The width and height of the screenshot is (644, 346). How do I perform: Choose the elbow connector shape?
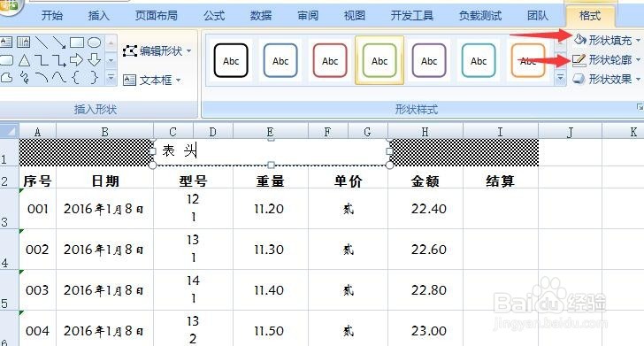point(42,60)
